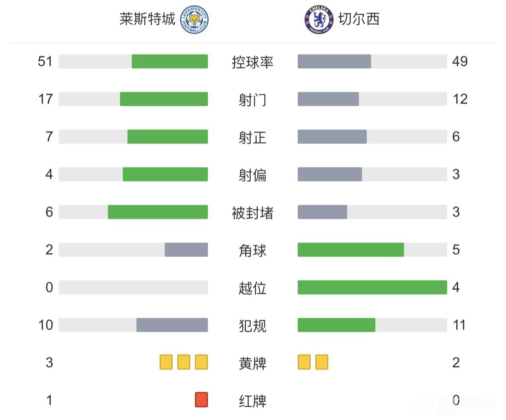This screenshot has height=420, width=506.
Task: Click Leicester's gray corner kick bar
Action: [x=186, y=250]
